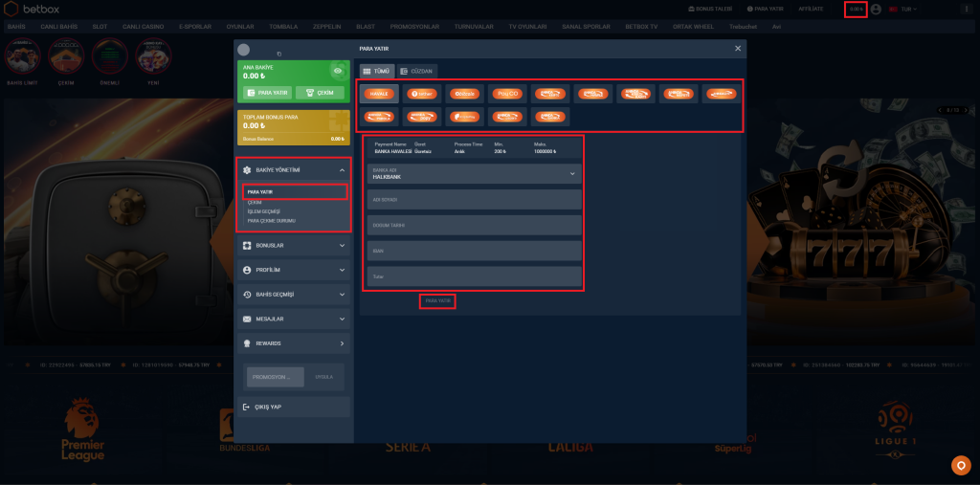
Task: Open CANLI BAHİS in the top navigation
Action: click(58, 27)
